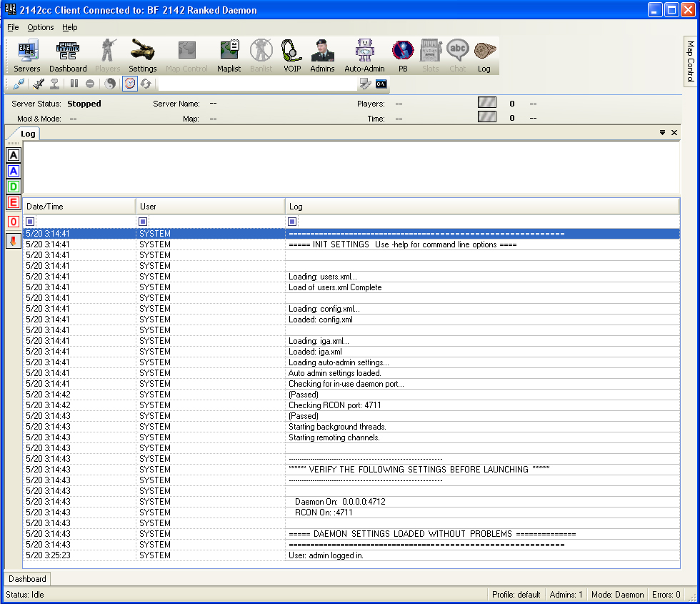The width and height of the screenshot is (700, 604).
Task: Open the Chat speech bubble icon
Action: [x=458, y=56]
